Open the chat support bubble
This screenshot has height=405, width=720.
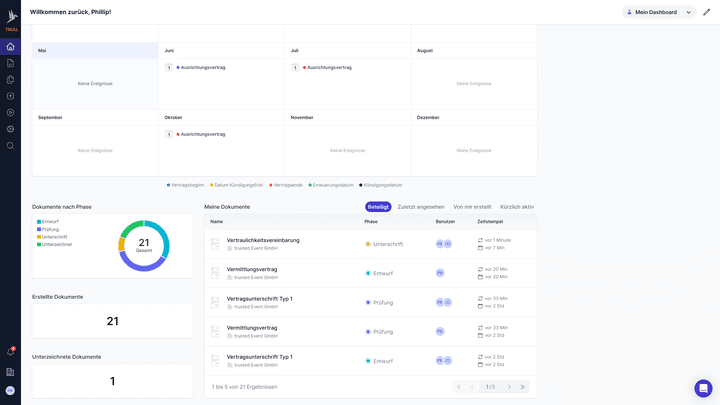click(703, 388)
